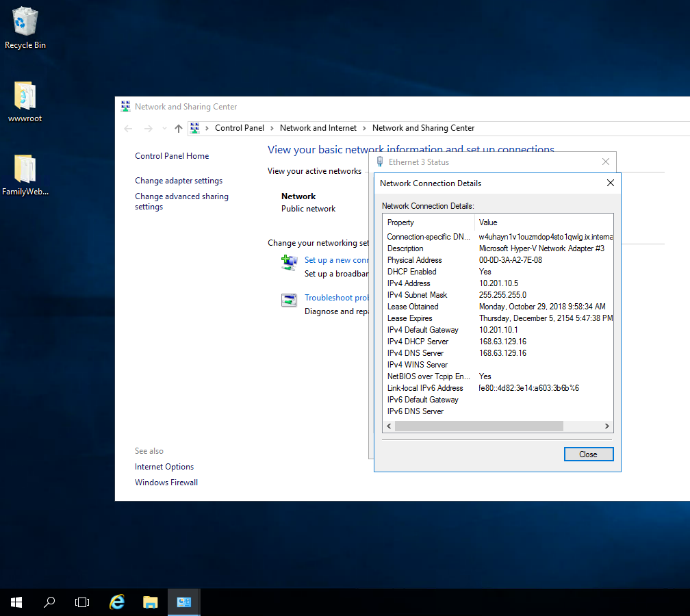This screenshot has width=690, height=616.
Task: Open Change adapter settings link
Action: pyautogui.click(x=179, y=181)
